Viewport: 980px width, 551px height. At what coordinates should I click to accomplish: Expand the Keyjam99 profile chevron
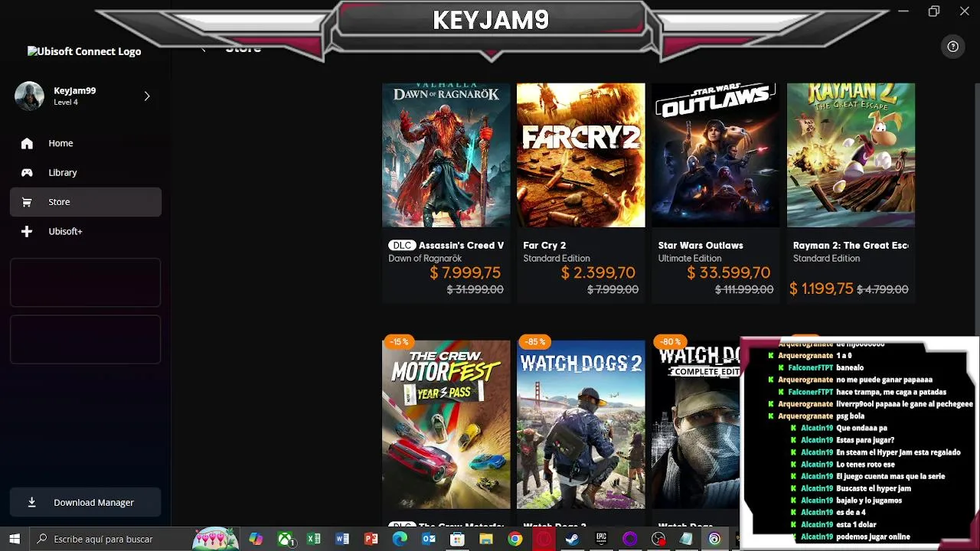(147, 96)
